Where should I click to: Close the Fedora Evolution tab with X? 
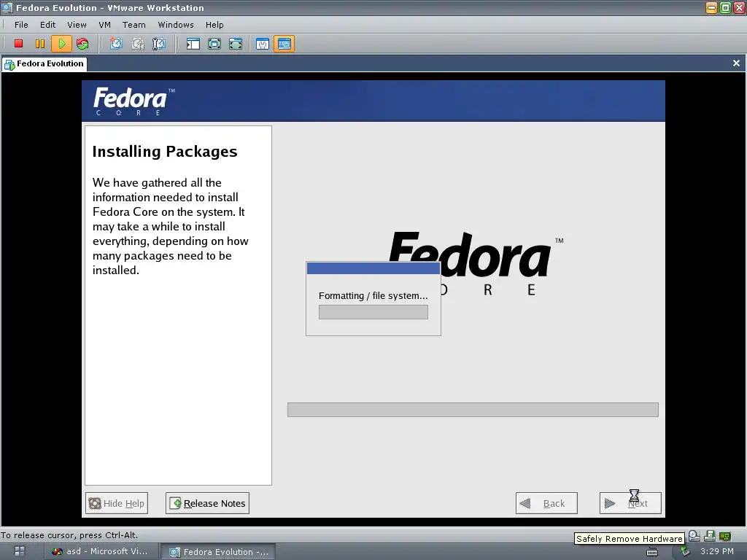[736, 63]
